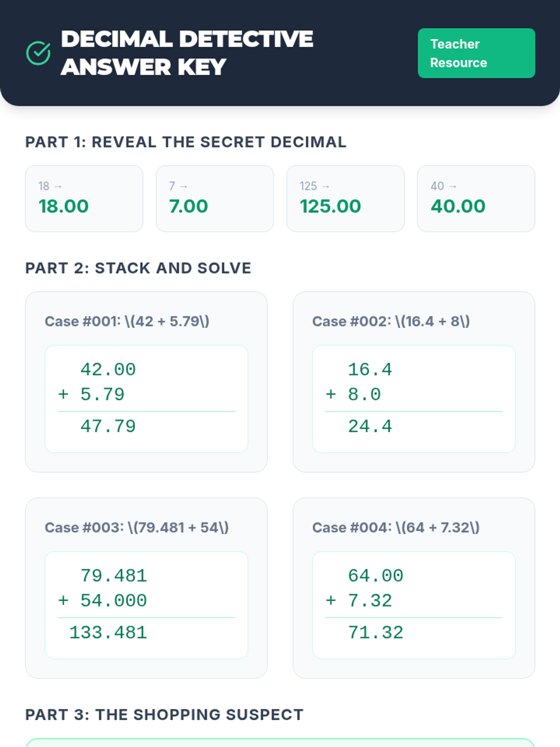Click the Part 2 Stack and Solve heading
This screenshot has width=560, height=747.
[x=138, y=268]
